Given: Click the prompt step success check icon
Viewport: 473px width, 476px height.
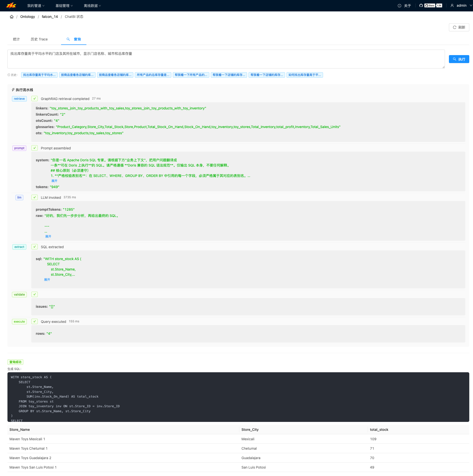Looking at the screenshot, I should tap(35, 148).
